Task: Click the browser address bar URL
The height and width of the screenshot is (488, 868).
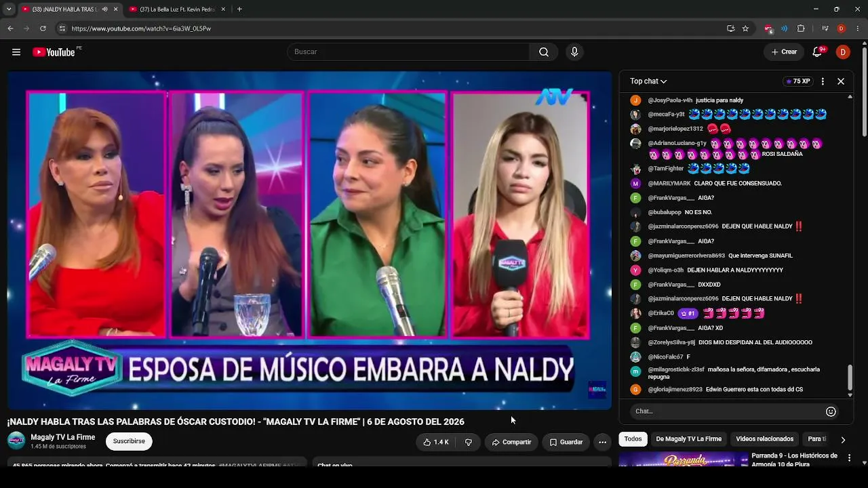Action: 141,28
